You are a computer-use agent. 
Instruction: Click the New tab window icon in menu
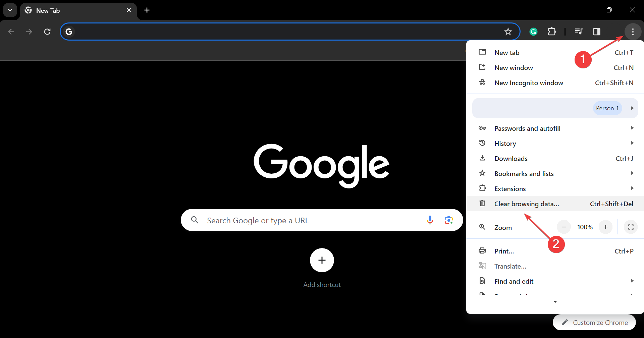click(482, 52)
